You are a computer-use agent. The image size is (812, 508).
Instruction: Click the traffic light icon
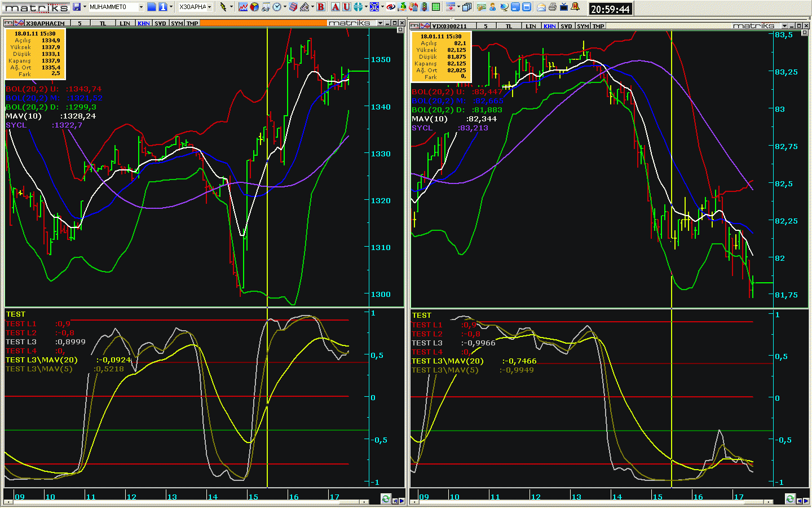click(x=425, y=7)
